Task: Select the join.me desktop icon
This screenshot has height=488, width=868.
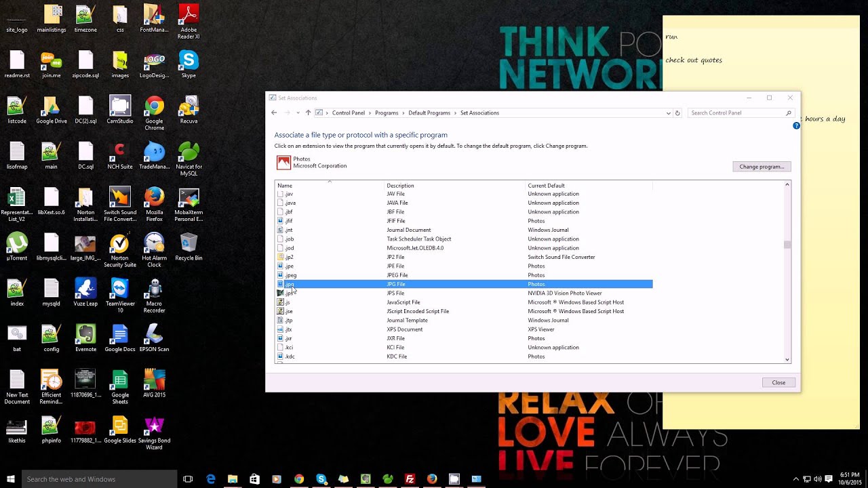Action: (52, 65)
